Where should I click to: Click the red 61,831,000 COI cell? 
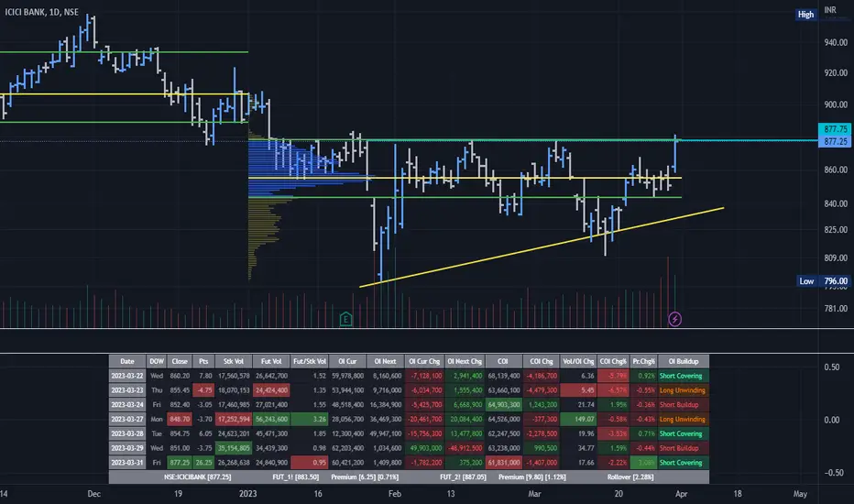[503, 463]
